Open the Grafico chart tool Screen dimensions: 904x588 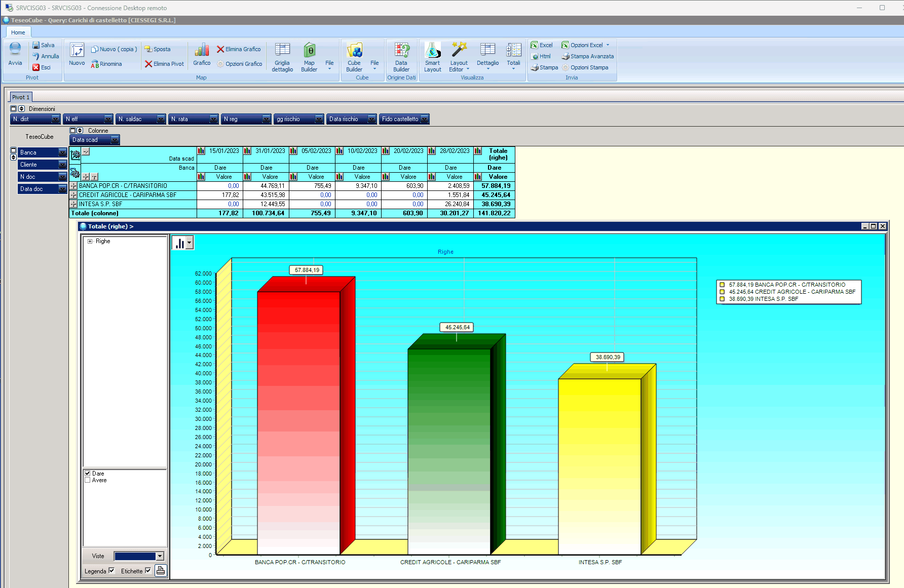(x=202, y=54)
